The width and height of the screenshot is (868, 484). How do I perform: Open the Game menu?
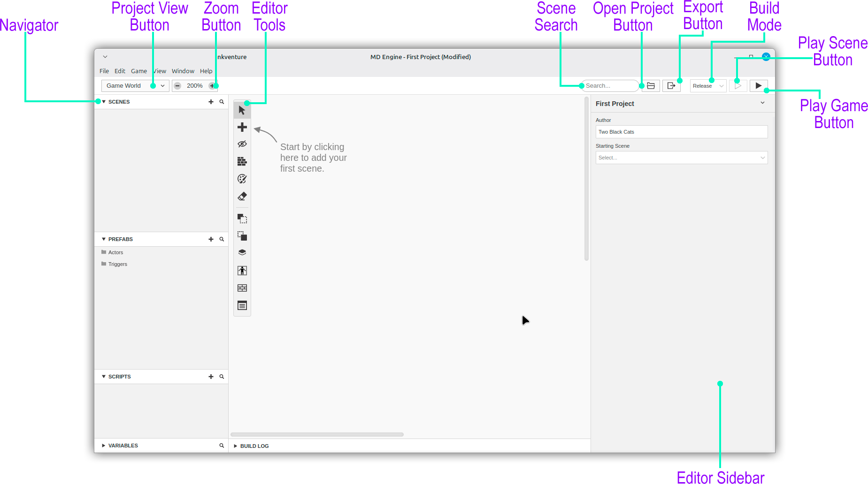pos(138,71)
